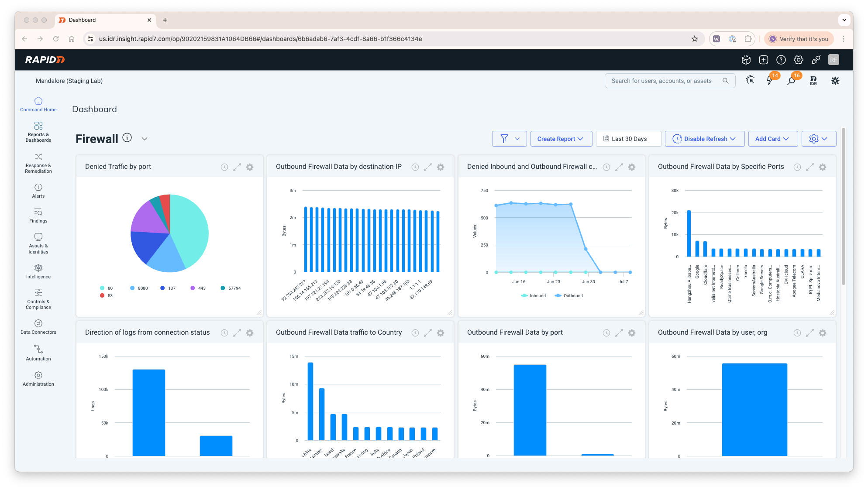Viewport: 868px width, 490px height.
Task: Expand the Firewall dashboard name chevron
Action: point(145,139)
